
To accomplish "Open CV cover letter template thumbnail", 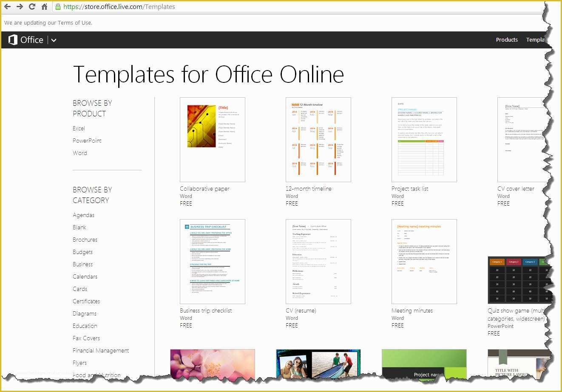I will coord(522,140).
